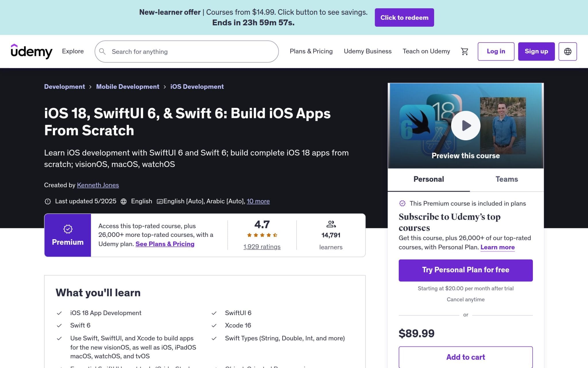Click the Premium checkmark icon in sidebar
Screen dimensions: 588x368
[x=402, y=204]
